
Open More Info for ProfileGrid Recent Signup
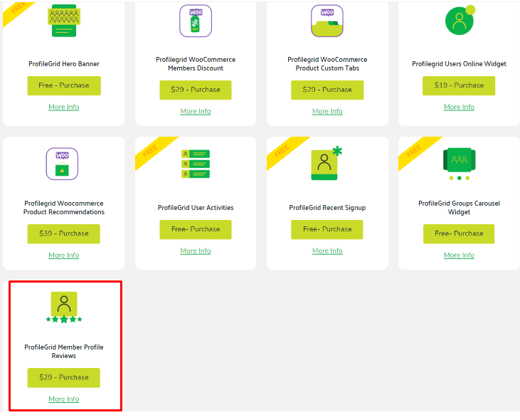coord(327,251)
